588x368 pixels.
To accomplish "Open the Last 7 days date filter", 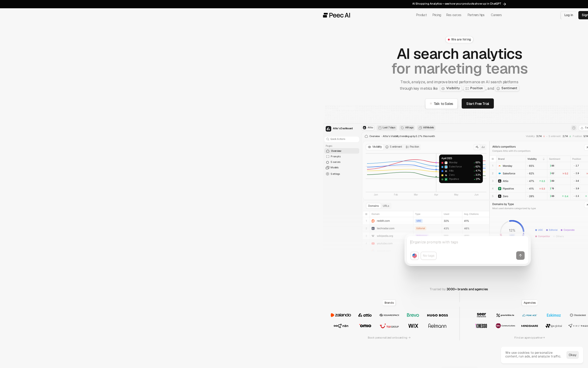I will [387, 128].
